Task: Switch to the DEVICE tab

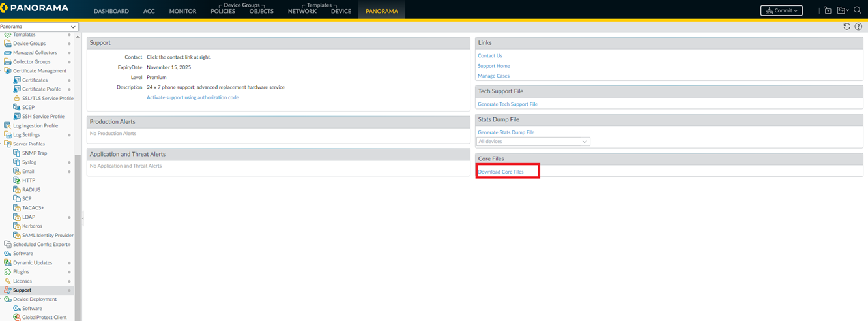Action: 341,11
